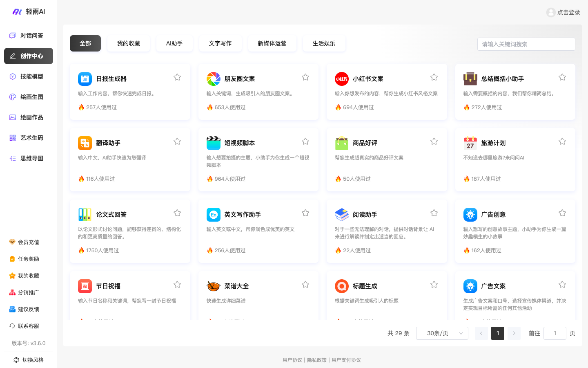Open 会员充值 from the sidebar
Image resolution: width=588 pixels, height=368 pixels.
(28, 242)
